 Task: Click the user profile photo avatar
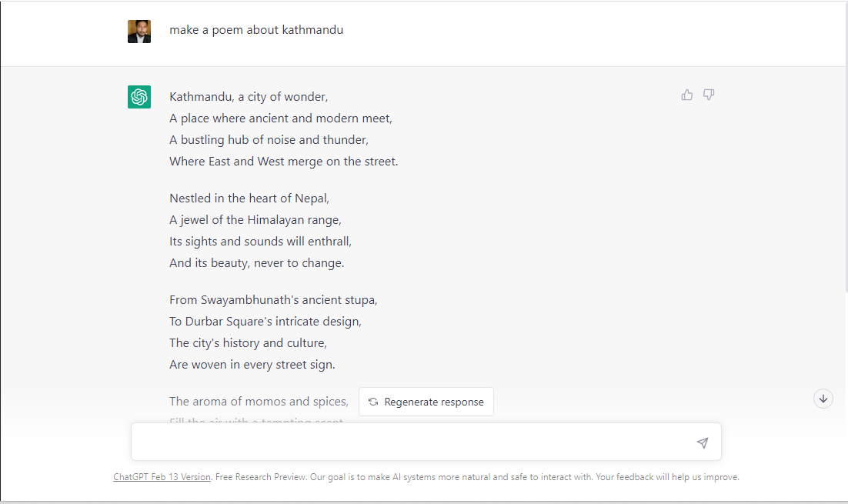tap(139, 32)
